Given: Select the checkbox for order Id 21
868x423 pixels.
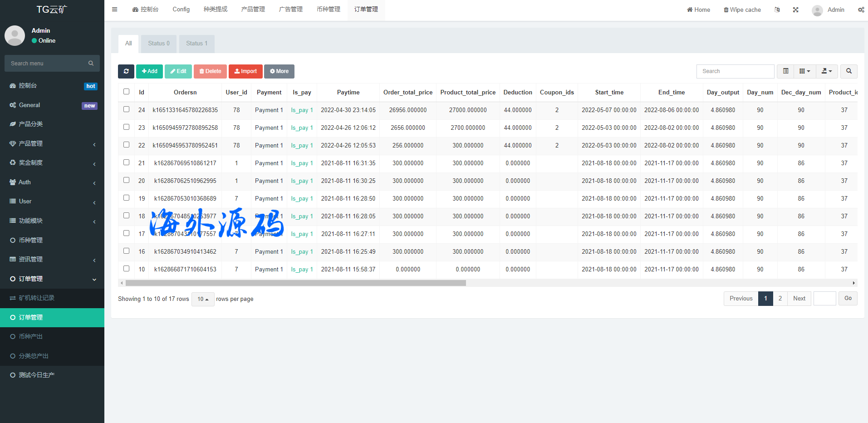Looking at the screenshot, I should click(x=127, y=162).
